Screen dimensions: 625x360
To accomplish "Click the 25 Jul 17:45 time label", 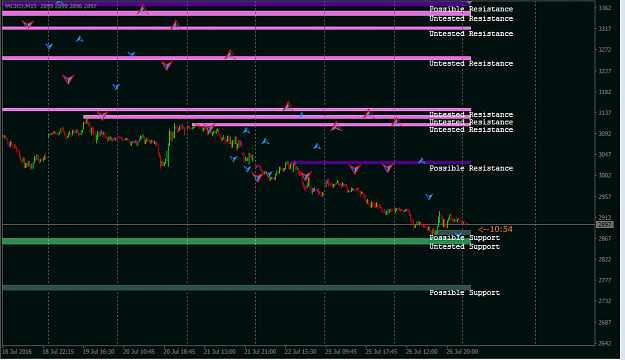I will point(381,352).
